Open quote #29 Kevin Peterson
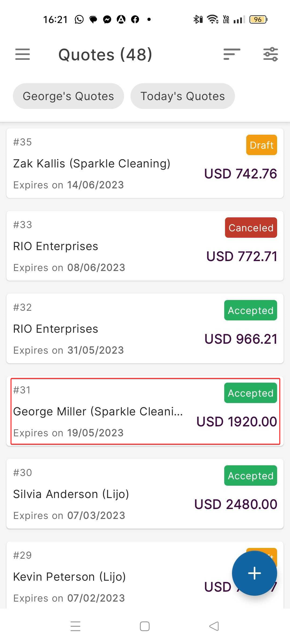This screenshot has height=644, width=290. pos(107,577)
